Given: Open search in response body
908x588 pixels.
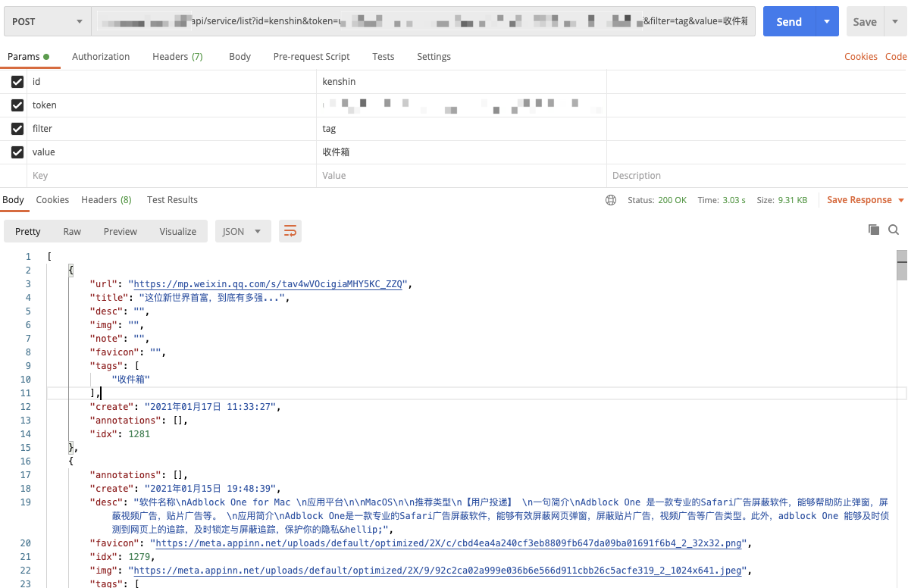Looking at the screenshot, I should coord(894,230).
